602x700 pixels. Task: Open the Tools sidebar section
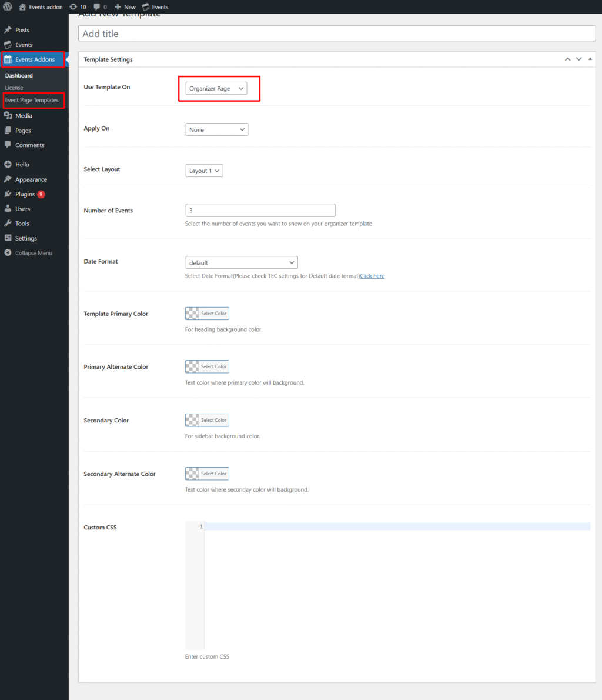tap(24, 223)
